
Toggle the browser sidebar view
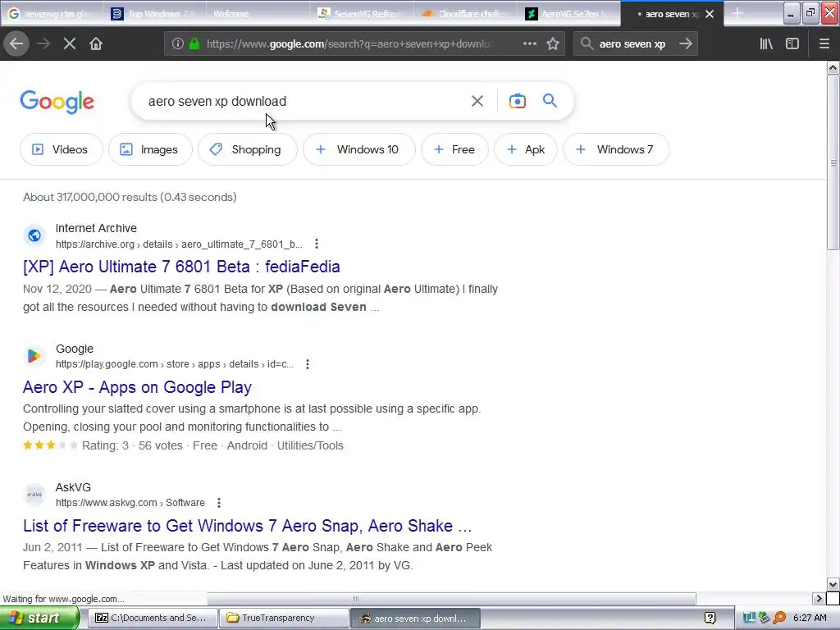click(792, 44)
